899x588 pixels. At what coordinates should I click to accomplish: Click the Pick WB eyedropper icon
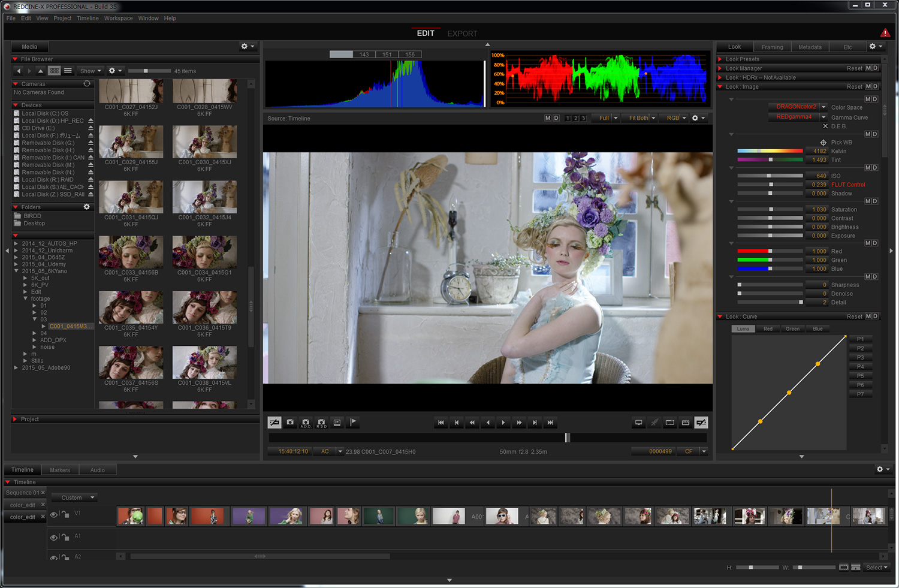tap(823, 143)
